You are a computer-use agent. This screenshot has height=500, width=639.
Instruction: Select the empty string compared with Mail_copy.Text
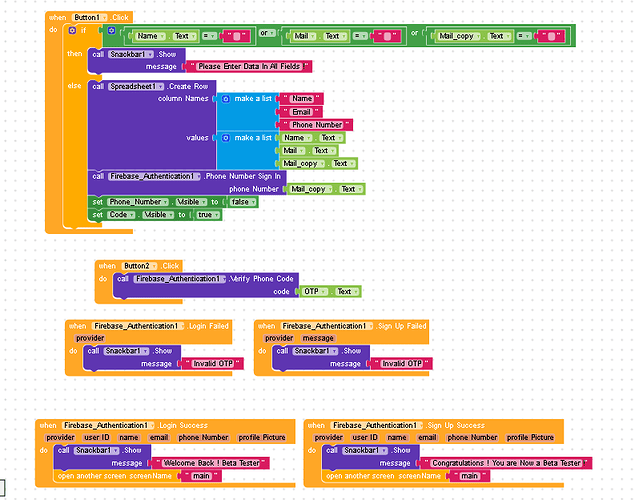pos(551,37)
